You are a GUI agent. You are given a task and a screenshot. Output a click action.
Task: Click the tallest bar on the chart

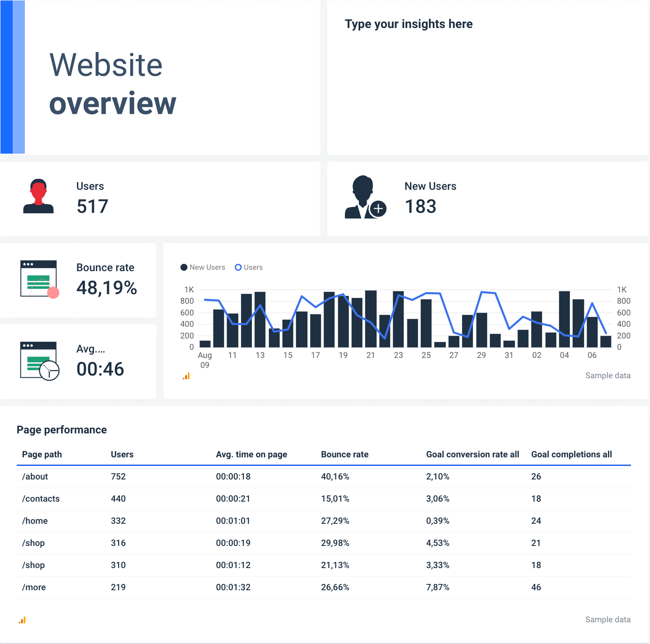coord(371,316)
